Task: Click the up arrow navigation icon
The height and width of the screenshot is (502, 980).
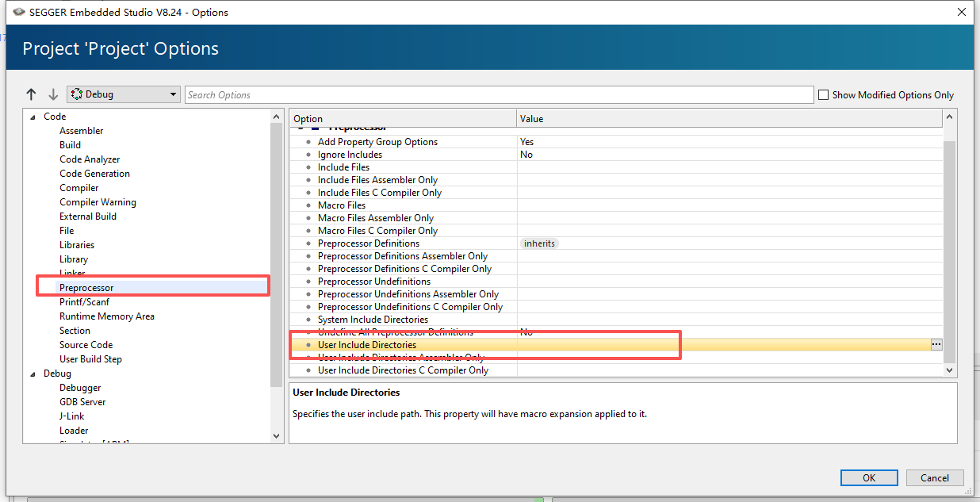Action: pos(32,94)
